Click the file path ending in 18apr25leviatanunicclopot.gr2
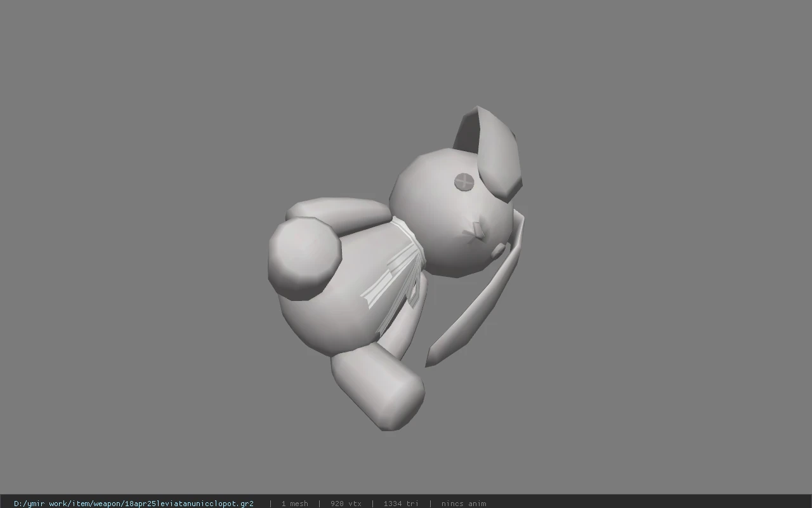This screenshot has height=508, width=812. pos(134,504)
